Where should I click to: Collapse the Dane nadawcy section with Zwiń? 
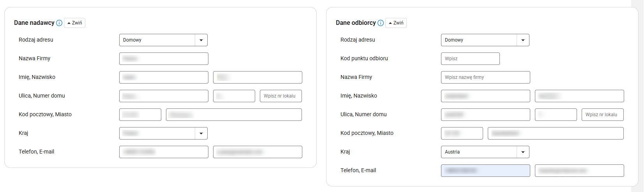point(74,23)
